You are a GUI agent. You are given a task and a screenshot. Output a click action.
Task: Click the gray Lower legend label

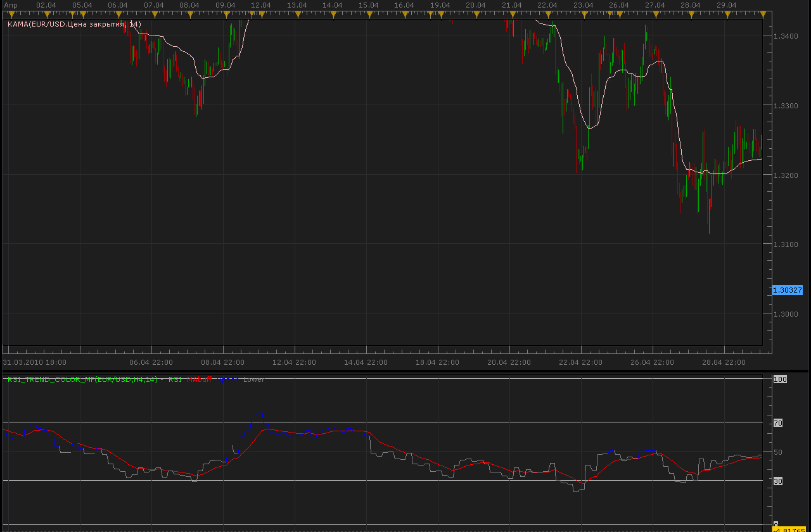tap(253, 379)
